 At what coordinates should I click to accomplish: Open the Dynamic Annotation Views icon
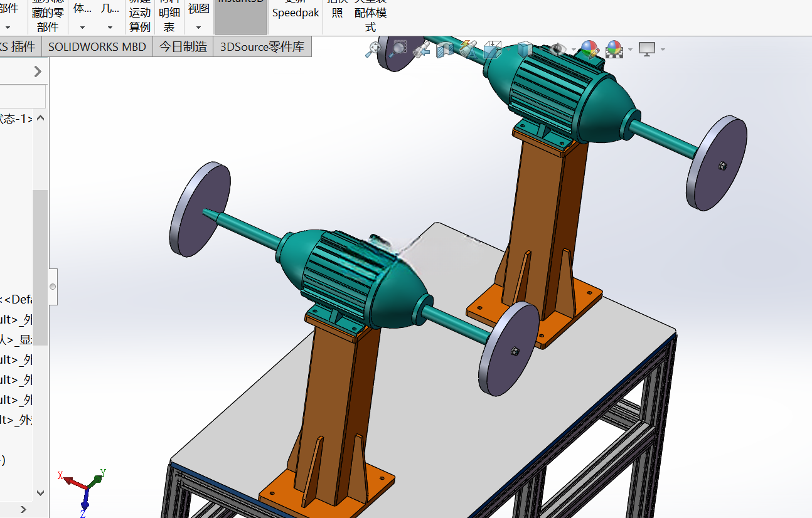468,49
